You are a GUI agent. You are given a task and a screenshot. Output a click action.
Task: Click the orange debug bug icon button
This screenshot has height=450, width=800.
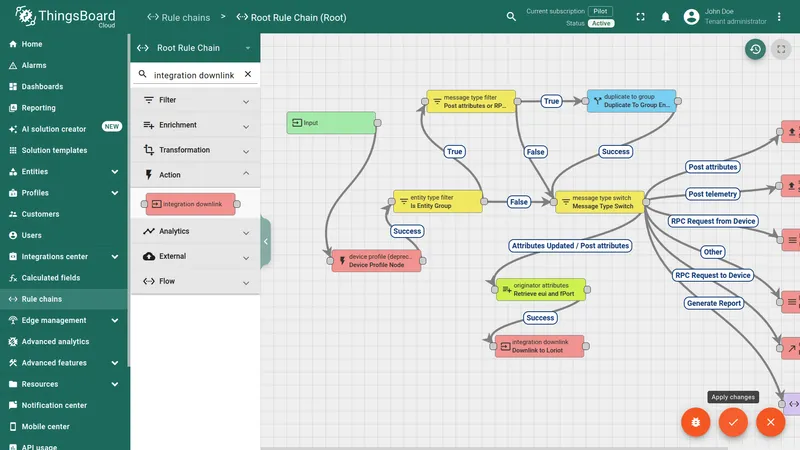695,422
